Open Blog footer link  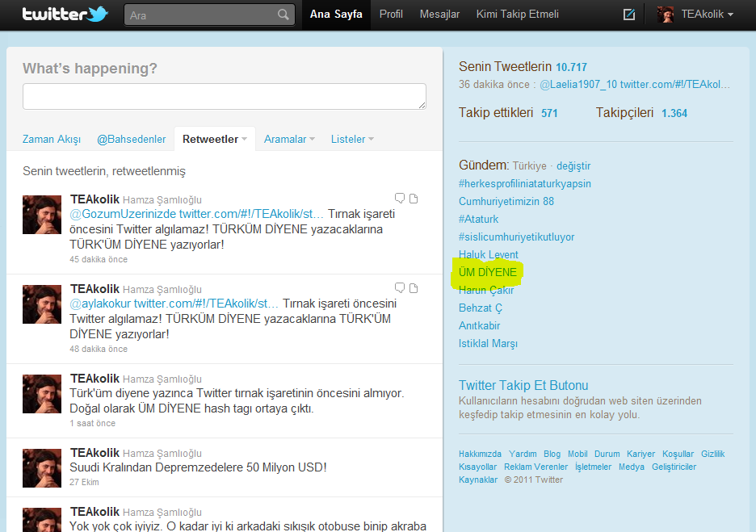pos(552,454)
